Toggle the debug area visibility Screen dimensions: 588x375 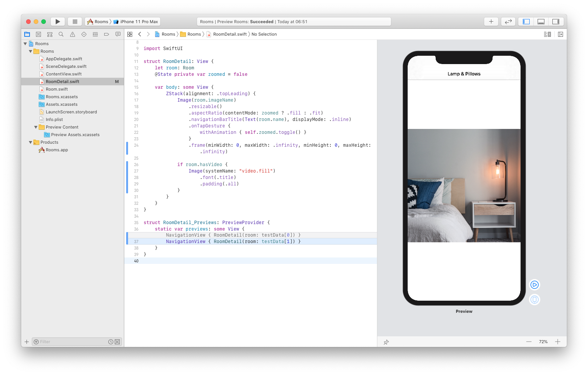[541, 21]
